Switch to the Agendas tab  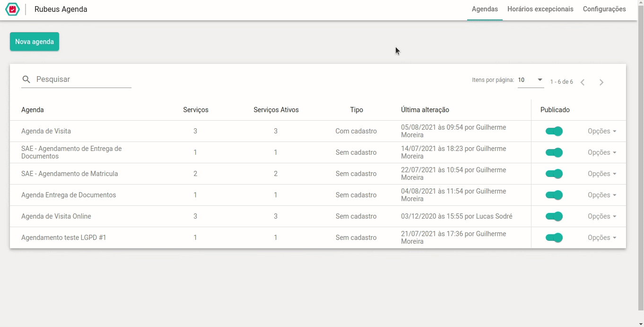[485, 9]
